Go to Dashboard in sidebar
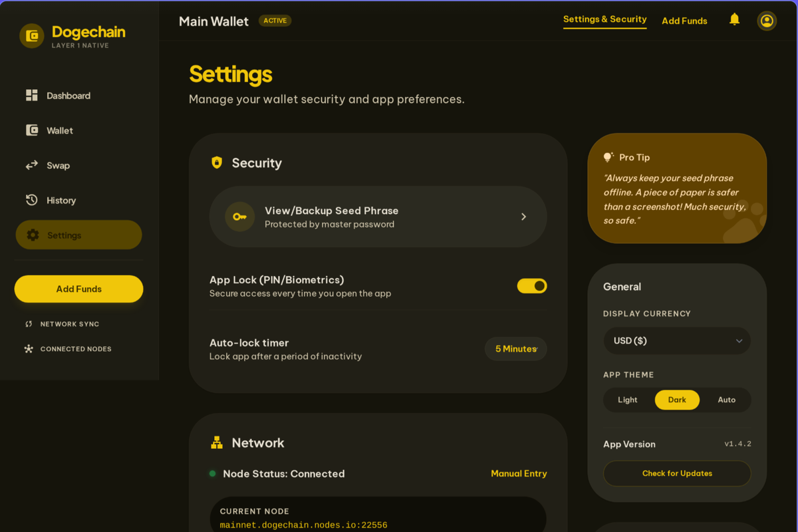The image size is (798, 532). click(79, 96)
